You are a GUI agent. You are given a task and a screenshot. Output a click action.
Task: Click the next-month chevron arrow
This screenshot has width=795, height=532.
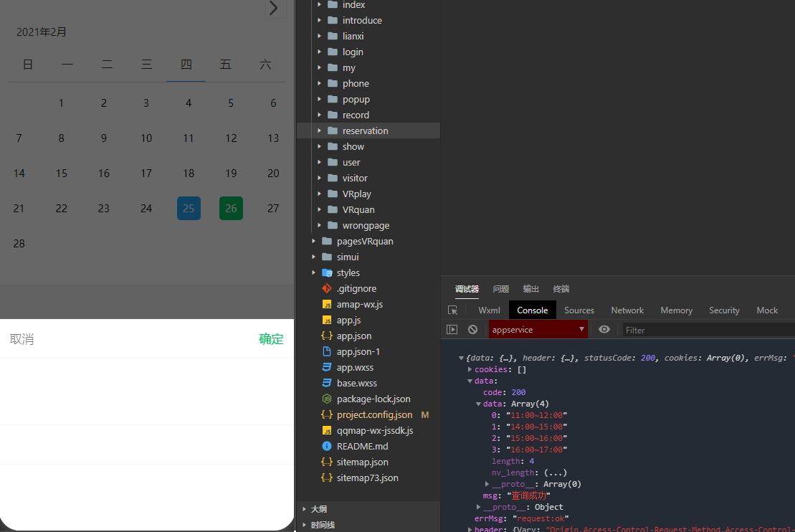274,8
